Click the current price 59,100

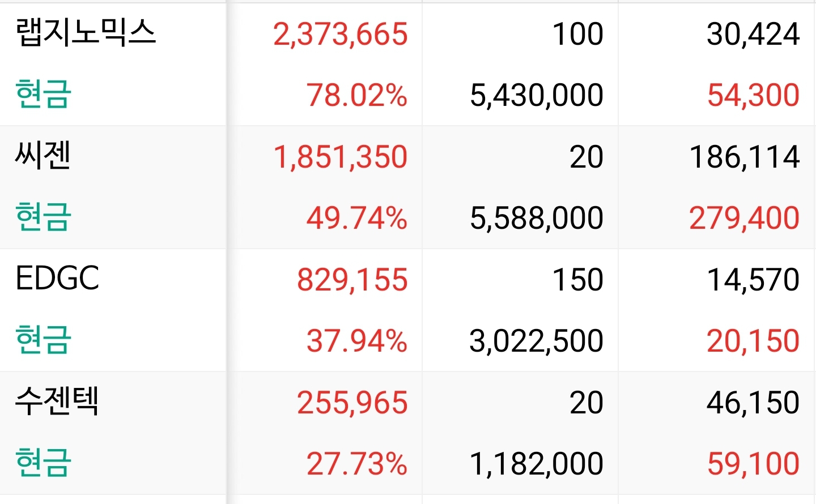(x=753, y=464)
